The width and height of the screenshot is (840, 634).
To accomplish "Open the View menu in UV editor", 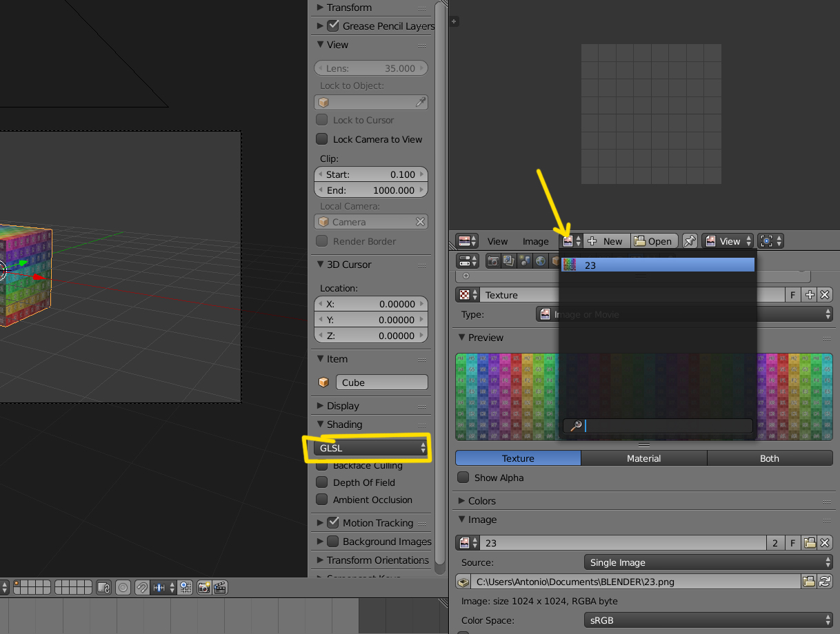I will pyautogui.click(x=497, y=241).
